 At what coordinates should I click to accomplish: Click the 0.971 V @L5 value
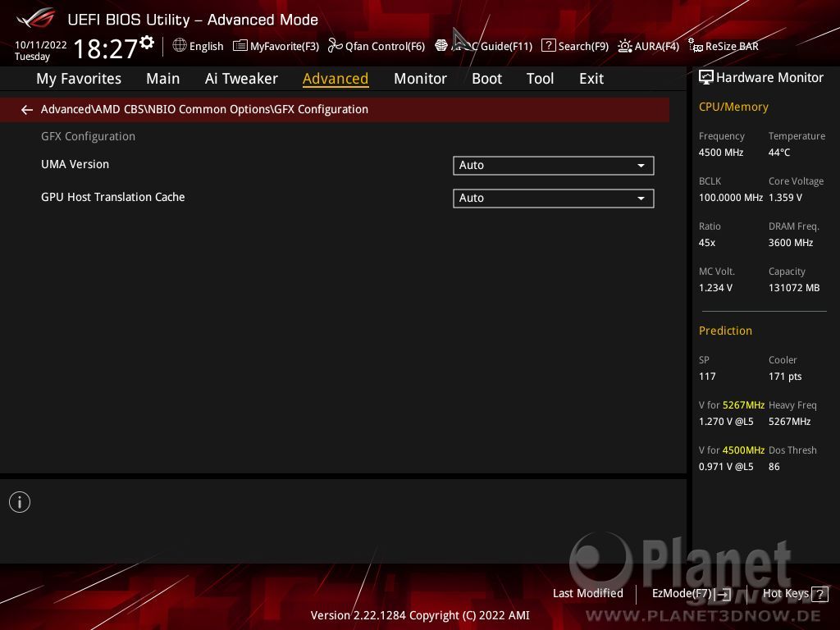pyautogui.click(x=726, y=467)
